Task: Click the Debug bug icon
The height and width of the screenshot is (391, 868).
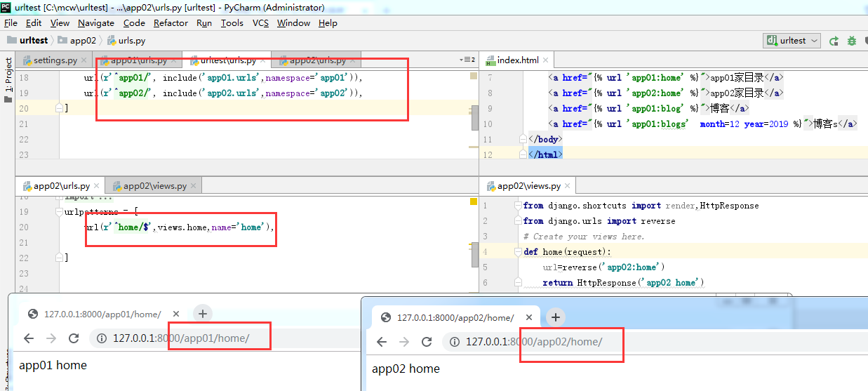Action: 851,41
